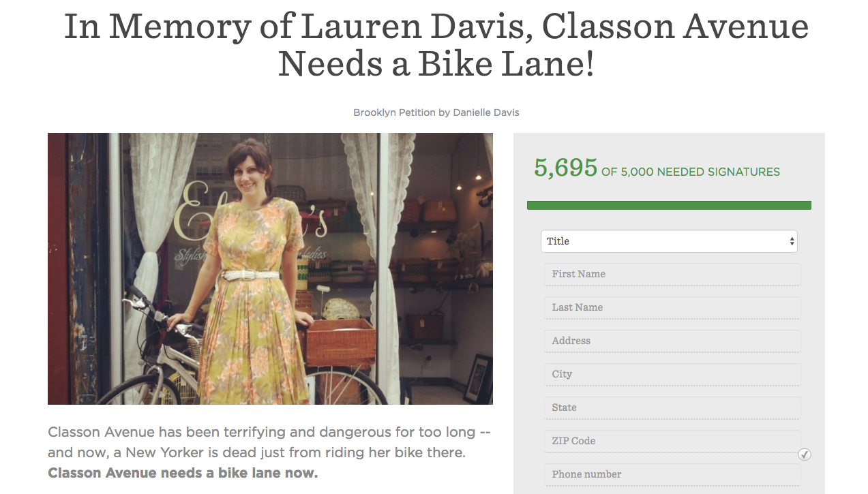Click the Brooklyn Petition by Danielle Davis byline

pos(436,112)
